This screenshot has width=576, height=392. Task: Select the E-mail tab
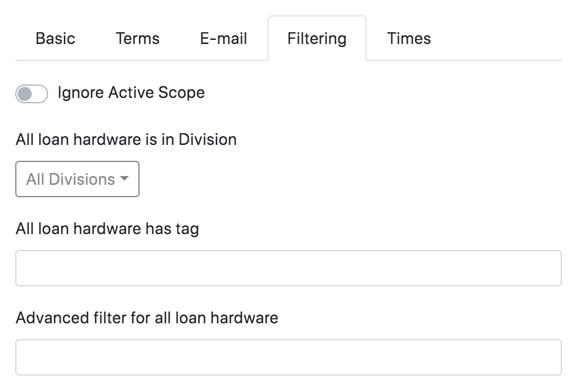(x=223, y=38)
